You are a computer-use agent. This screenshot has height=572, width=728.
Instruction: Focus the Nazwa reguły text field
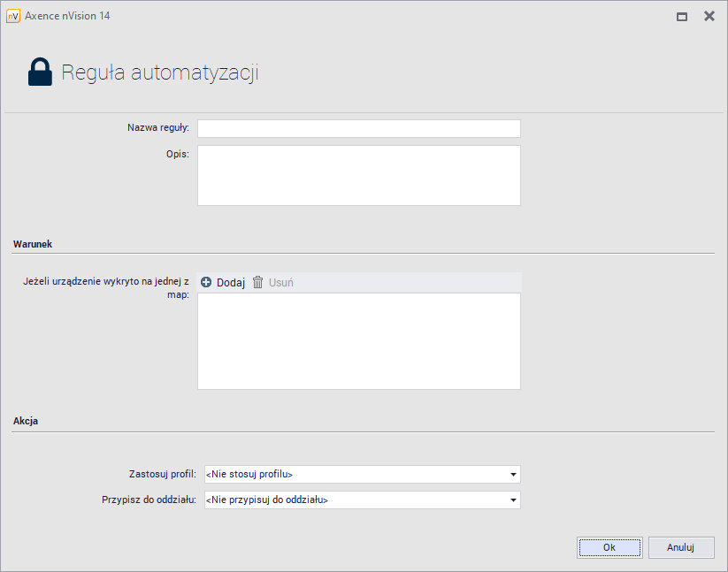click(358, 129)
